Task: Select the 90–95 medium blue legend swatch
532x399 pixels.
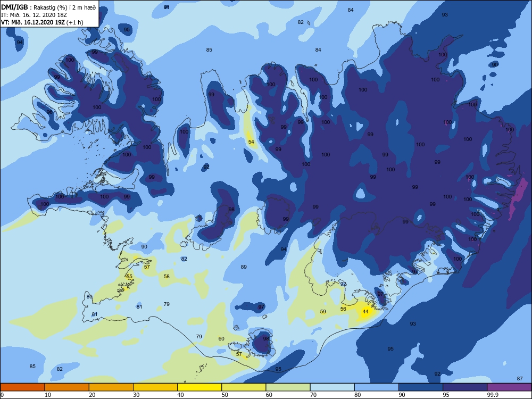Action: [421, 387]
